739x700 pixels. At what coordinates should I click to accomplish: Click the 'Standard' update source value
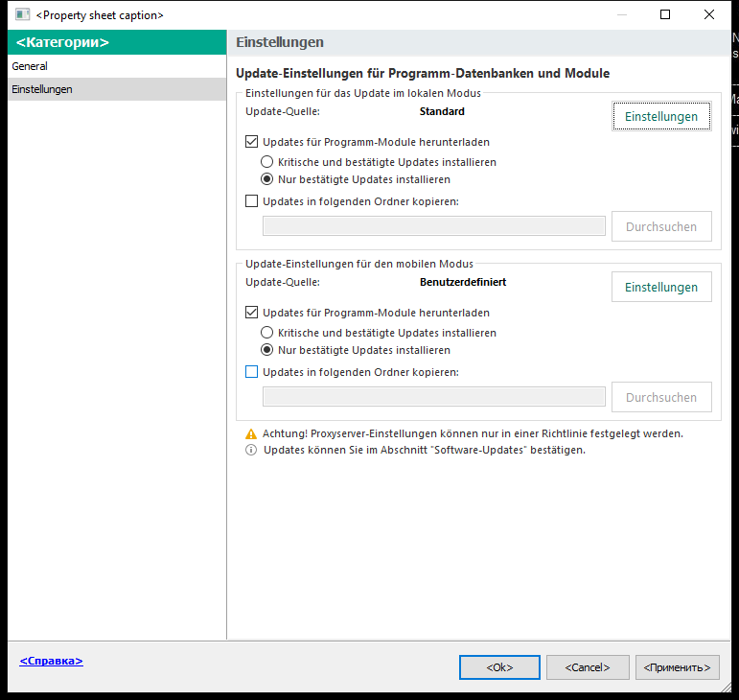[442, 112]
